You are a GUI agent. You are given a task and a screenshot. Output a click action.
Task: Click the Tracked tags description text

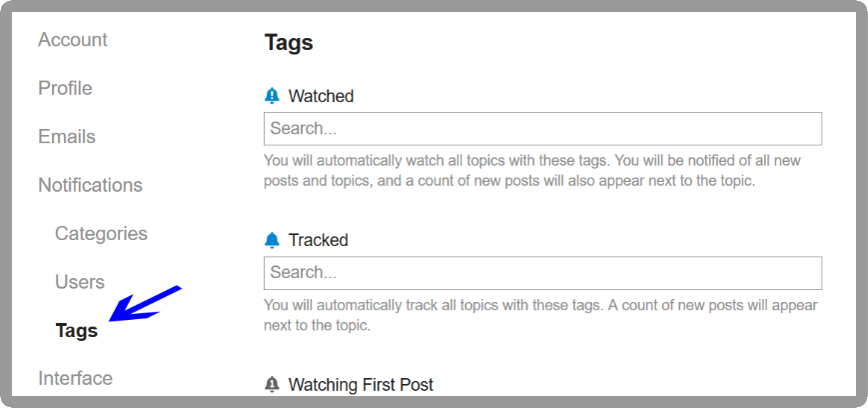point(540,315)
